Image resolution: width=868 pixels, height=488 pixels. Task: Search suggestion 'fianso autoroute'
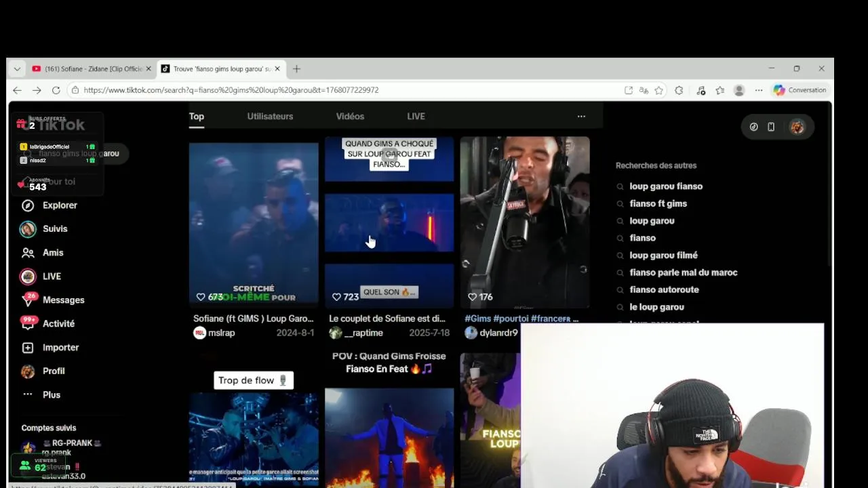664,289
